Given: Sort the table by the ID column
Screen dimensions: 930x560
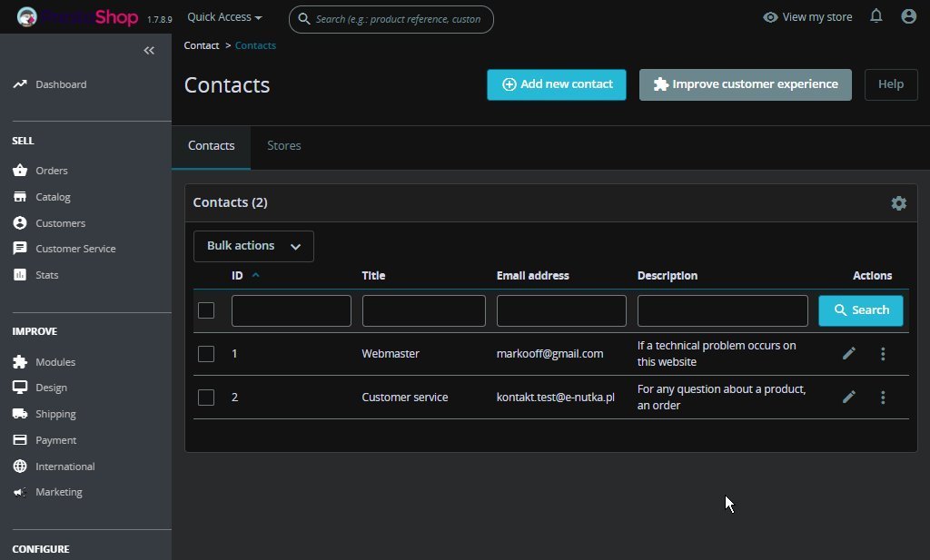Looking at the screenshot, I should click(x=238, y=276).
